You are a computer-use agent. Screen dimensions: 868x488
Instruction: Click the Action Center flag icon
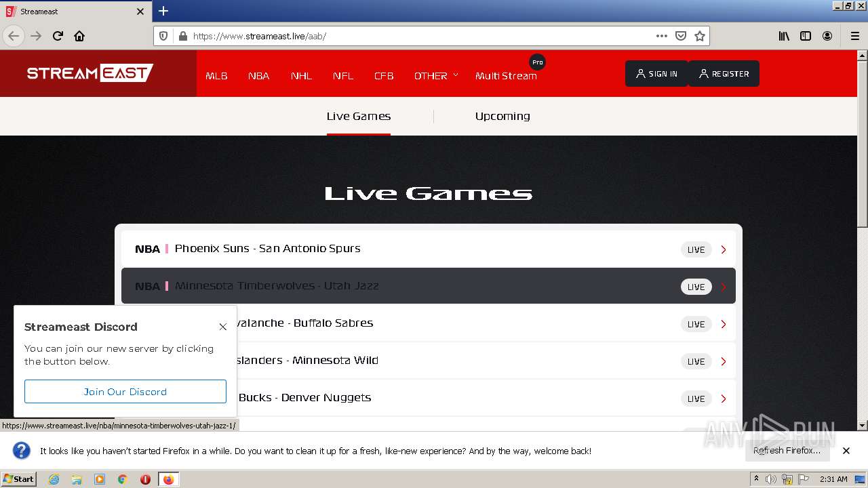tap(804, 479)
